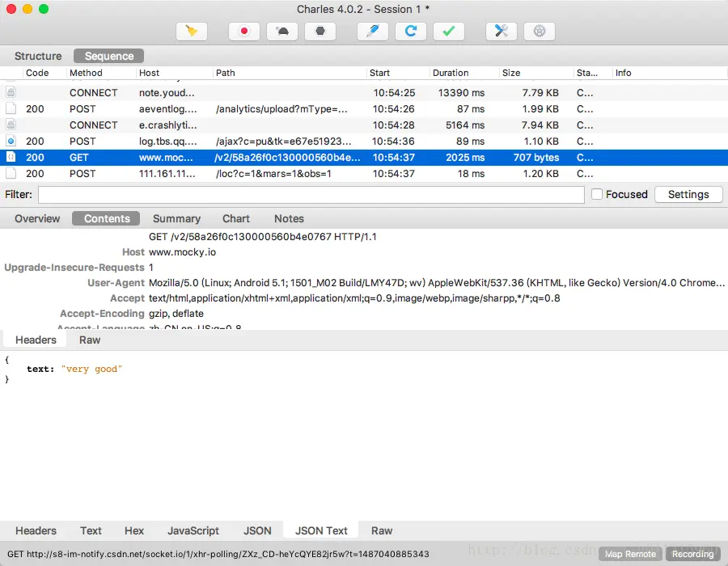Click the User-Agent header value

(x=437, y=282)
